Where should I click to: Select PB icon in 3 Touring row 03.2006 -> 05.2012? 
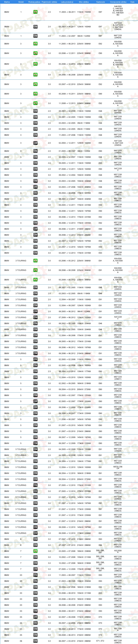tap(35, 261)
